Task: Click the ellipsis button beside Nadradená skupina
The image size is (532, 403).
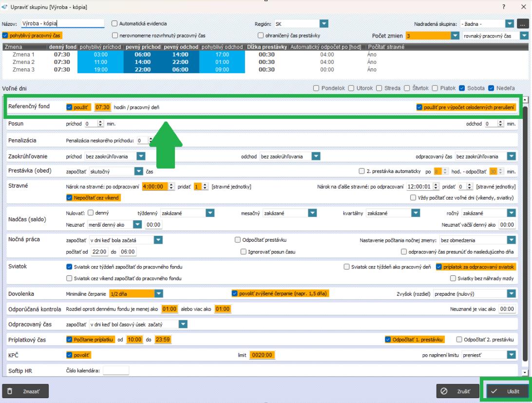Action: [522, 23]
